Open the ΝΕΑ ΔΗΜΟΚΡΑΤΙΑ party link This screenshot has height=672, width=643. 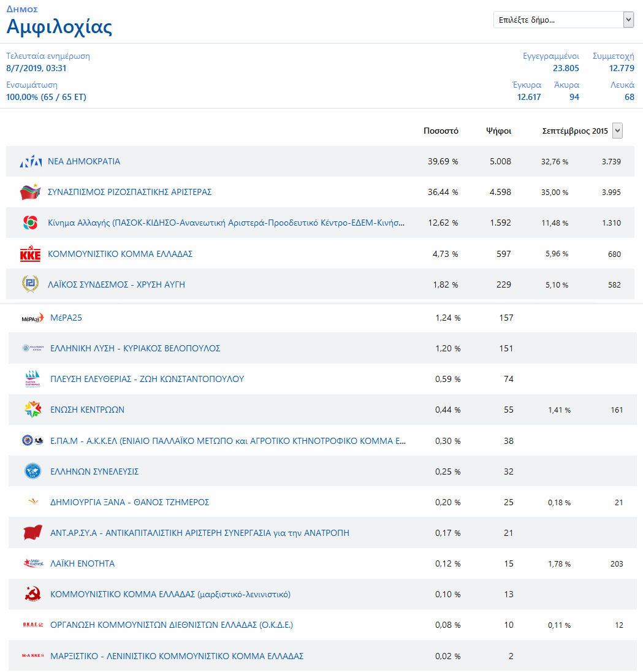pos(84,162)
